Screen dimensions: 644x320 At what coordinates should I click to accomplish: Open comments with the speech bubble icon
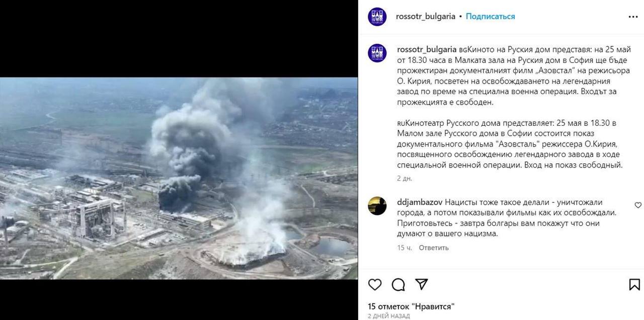(x=398, y=284)
